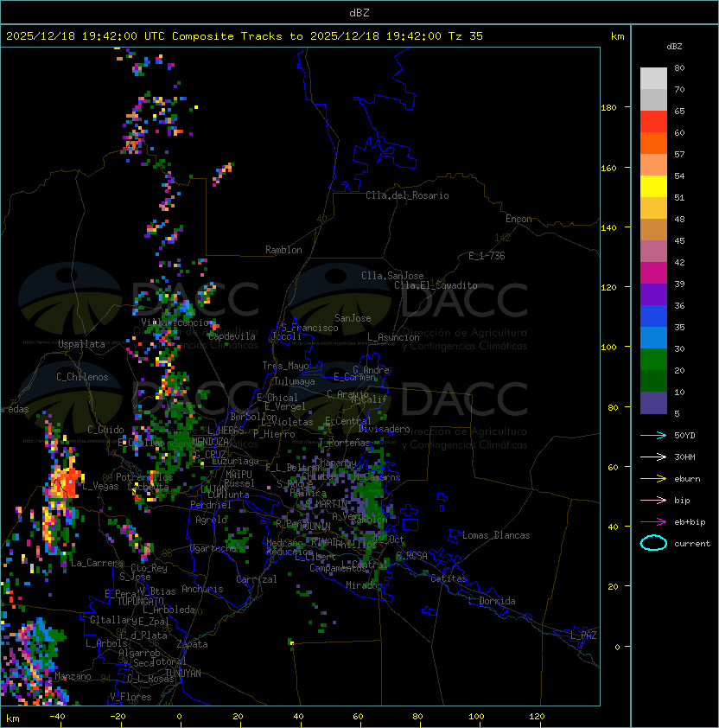Screen dimensions: 719x728
Task: Click the Potrerillos place label
Action: click(144, 477)
